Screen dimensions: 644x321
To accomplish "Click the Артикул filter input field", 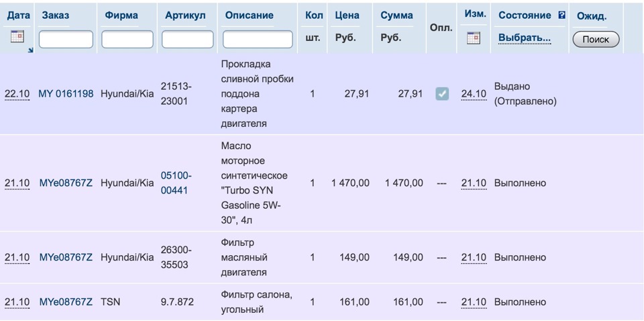I will click(x=188, y=40).
